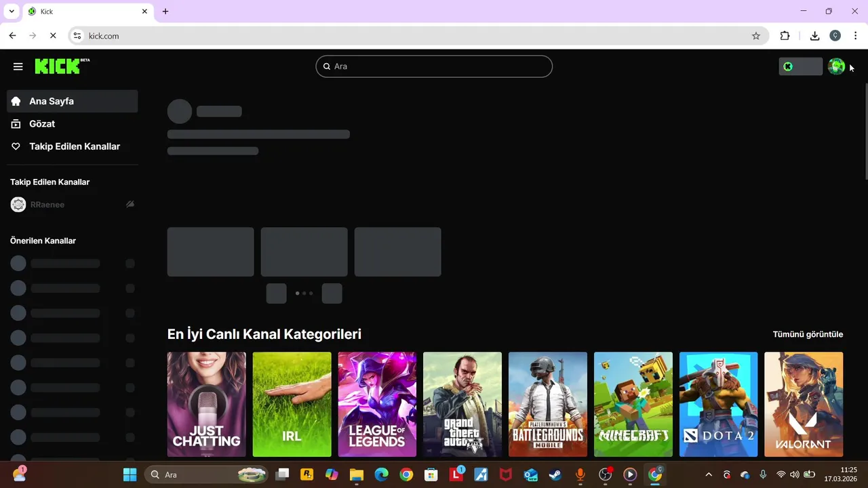This screenshot has width=868, height=488.
Task: Open the Minecraft category
Action: pos(633,404)
